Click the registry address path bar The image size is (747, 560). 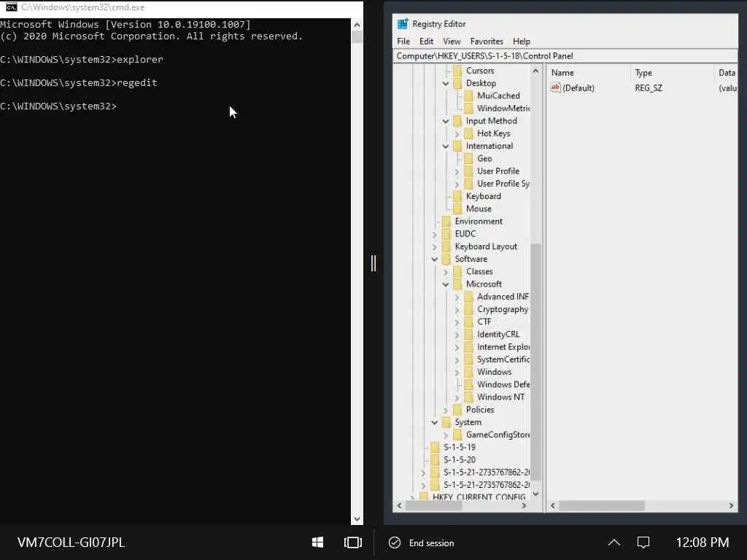click(565, 55)
